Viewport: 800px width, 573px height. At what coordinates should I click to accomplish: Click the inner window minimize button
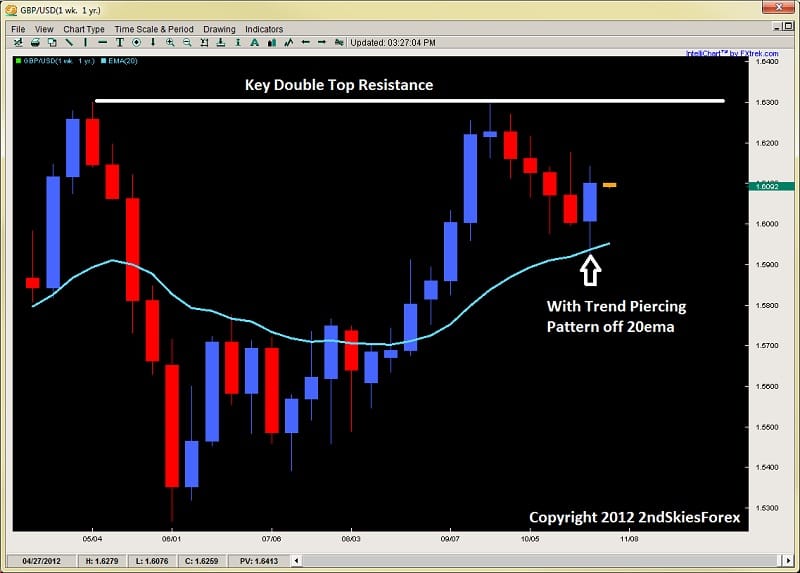[778, 26]
